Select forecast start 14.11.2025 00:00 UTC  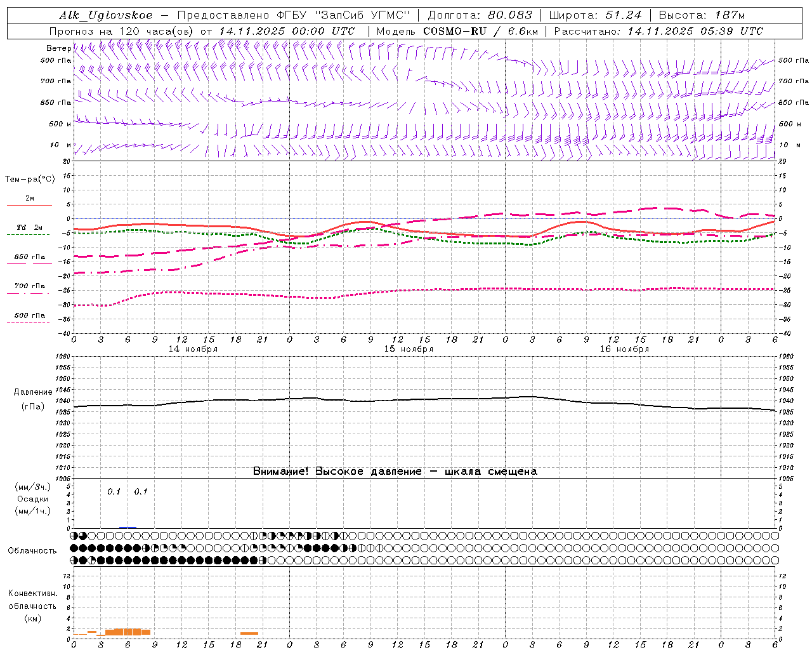click(287, 31)
